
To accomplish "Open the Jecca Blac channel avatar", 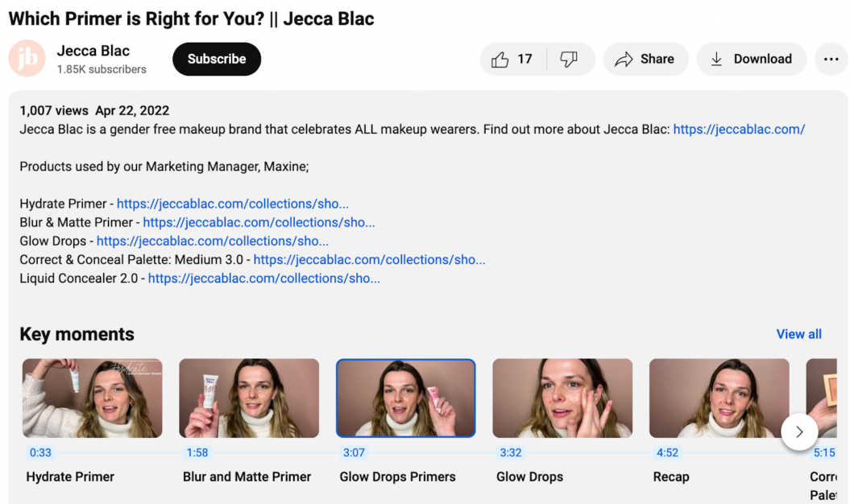I will coord(27,59).
